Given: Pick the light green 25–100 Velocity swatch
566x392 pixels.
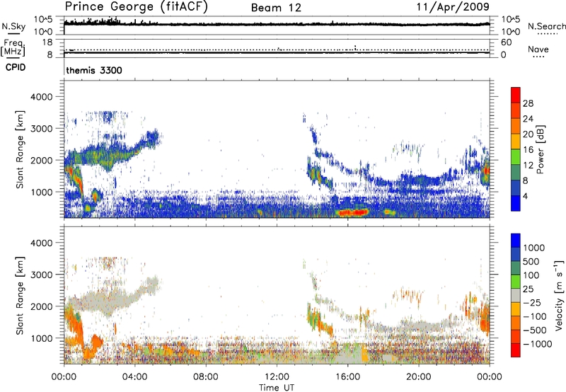Looking at the screenshot, I should pyautogui.click(x=516, y=282).
